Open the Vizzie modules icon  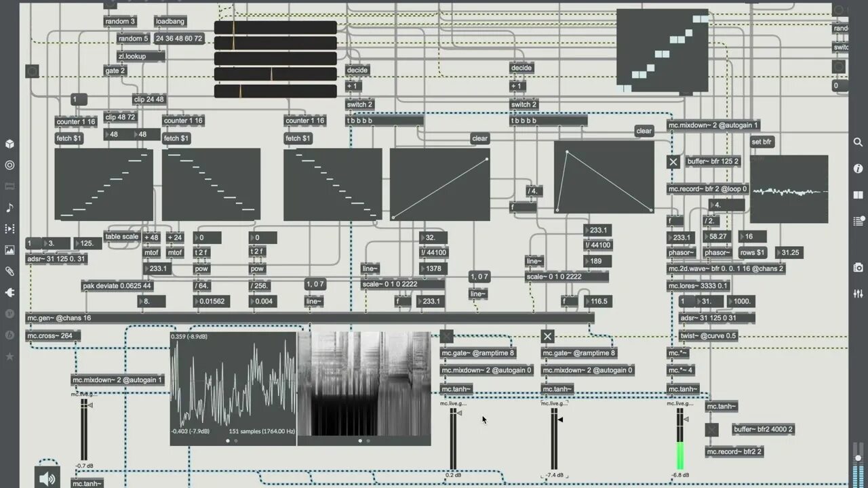click(x=9, y=314)
